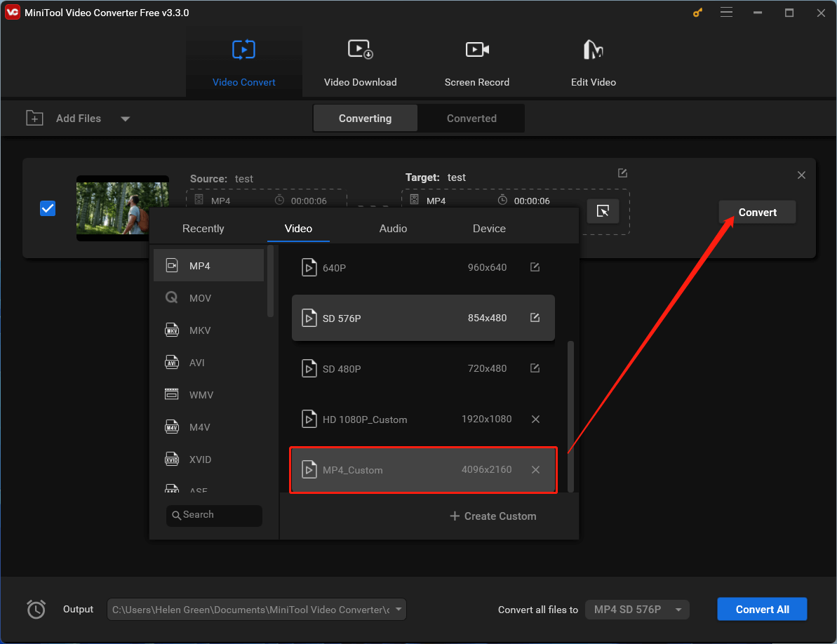The height and width of the screenshot is (644, 837).
Task: Choose AVI in format list
Action: [208, 363]
